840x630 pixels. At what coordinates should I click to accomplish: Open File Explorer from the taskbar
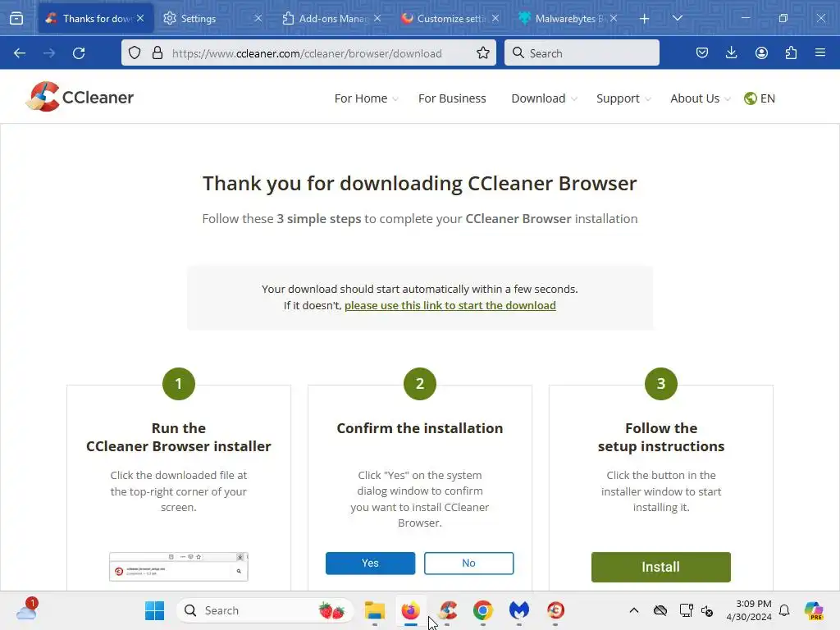(374, 610)
